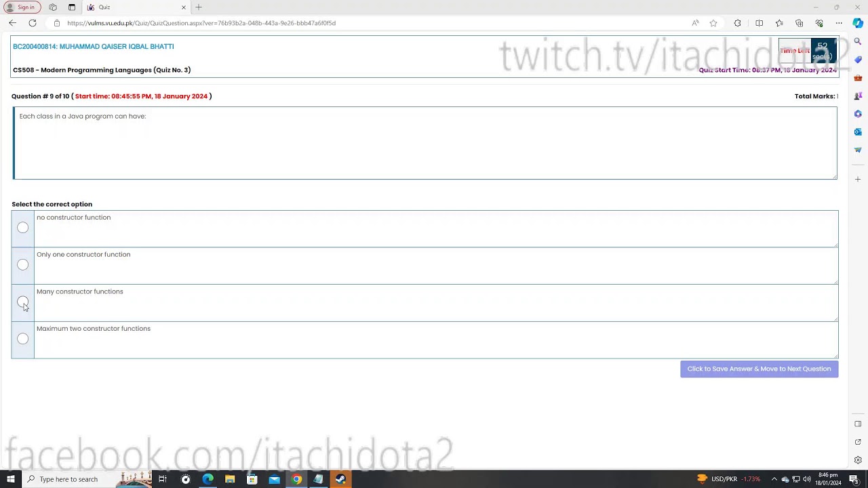Open Steam from the taskbar

tap(340, 479)
